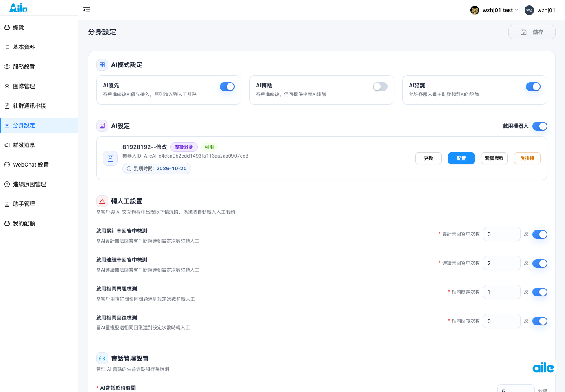Click the Aile logo in sidebar
565x392 pixels.
pos(18,7)
